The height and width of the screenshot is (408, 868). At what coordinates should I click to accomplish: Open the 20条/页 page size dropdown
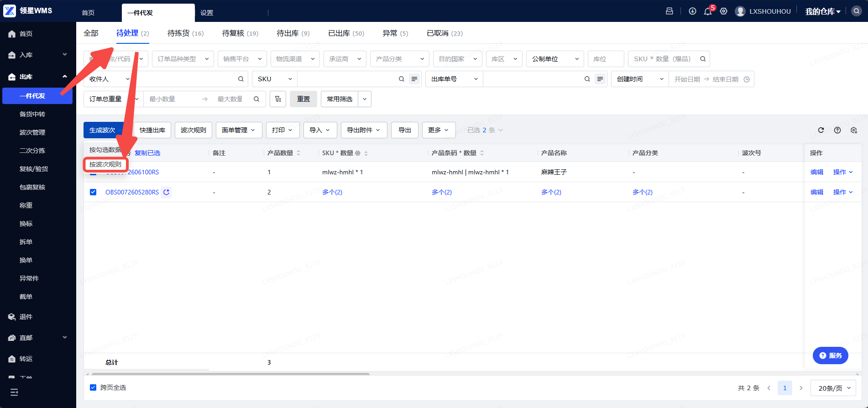click(833, 388)
